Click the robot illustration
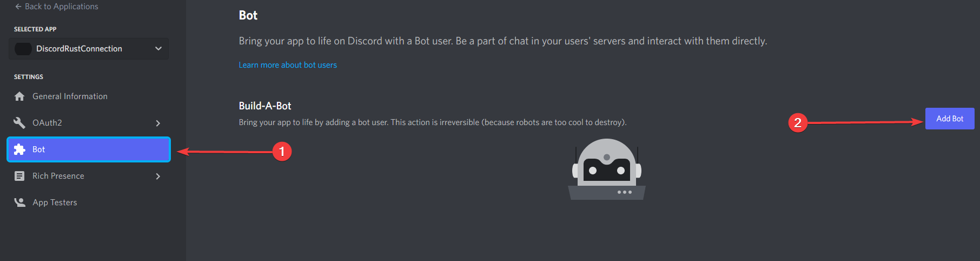Viewport: 980px width, 261px height. click(607, 169)
